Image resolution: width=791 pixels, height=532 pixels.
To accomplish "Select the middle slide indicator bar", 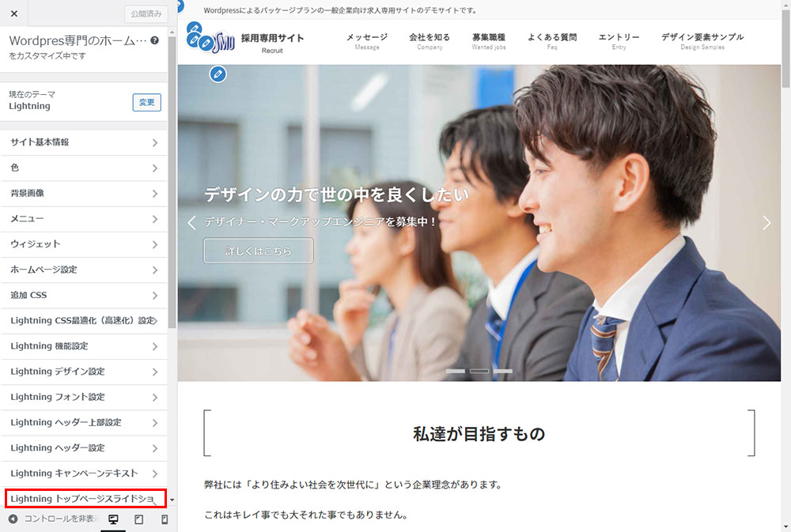I will click(x=479, y=371).
